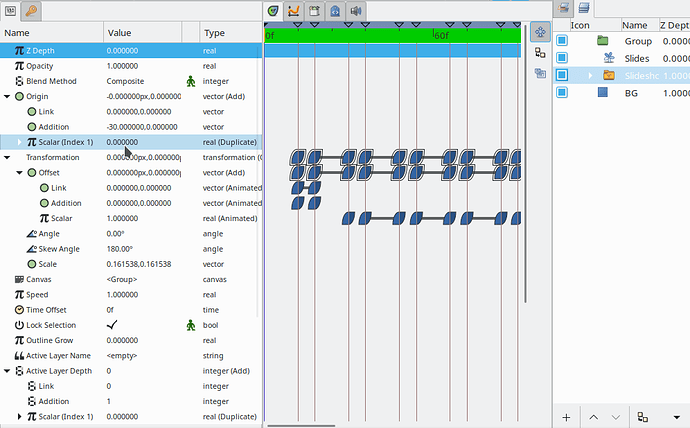
Task: Open the Graphs panel icon
Action: click(x=294, y=11)
